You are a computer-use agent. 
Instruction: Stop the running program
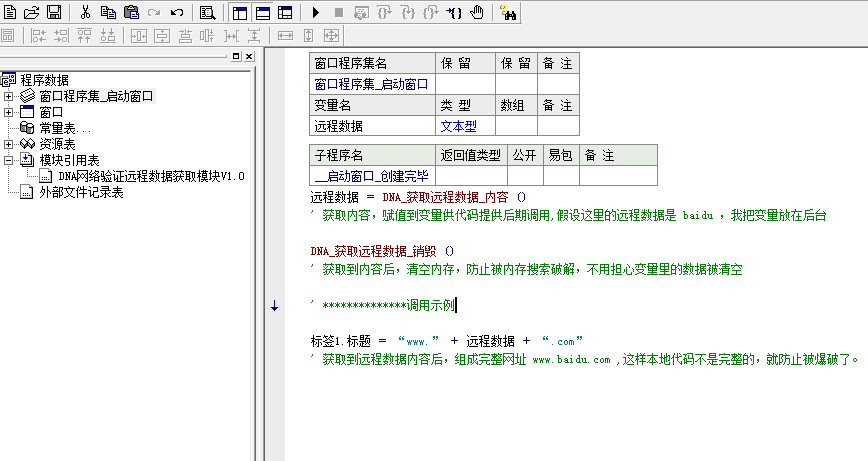(338, 12)
